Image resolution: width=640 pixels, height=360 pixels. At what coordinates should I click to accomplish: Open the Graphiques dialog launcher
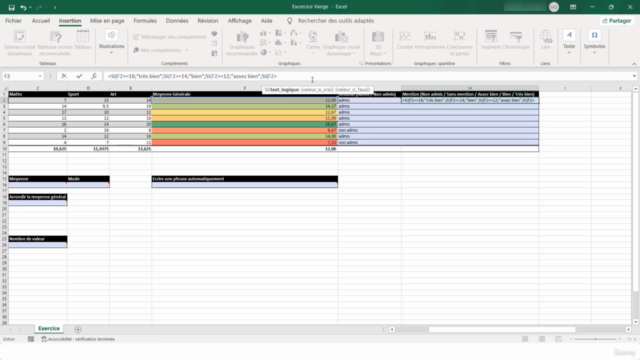(x=361, y=63)
